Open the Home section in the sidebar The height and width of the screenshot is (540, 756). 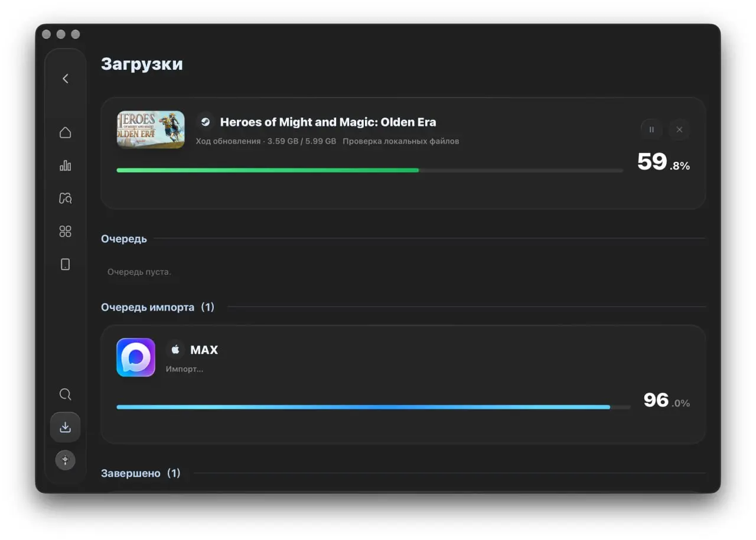point(66,132)
